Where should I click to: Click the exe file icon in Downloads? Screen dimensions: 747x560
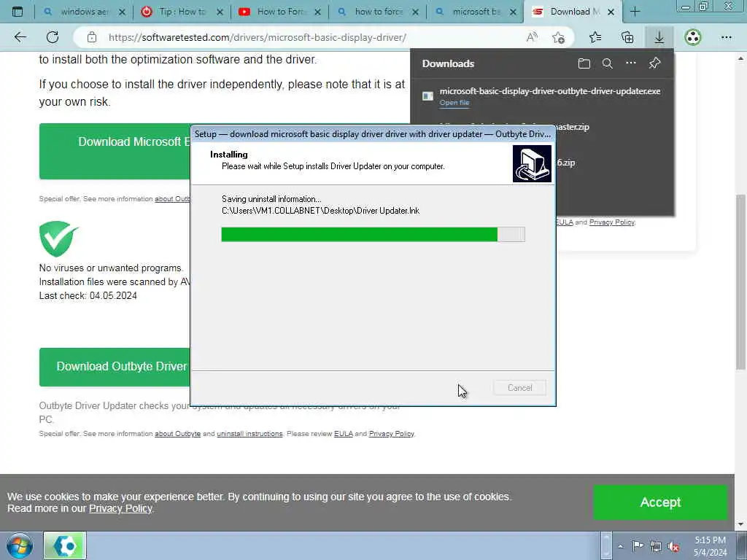[427, 96]
